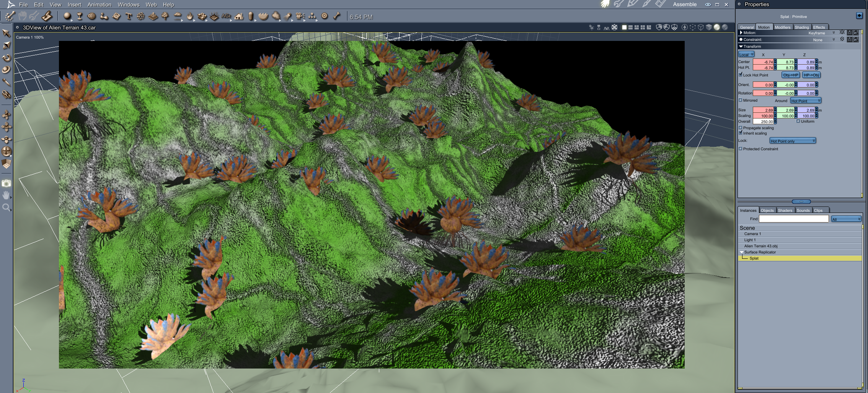
Task: Select Camera 1 in the scene list
Action: [800, 234]
